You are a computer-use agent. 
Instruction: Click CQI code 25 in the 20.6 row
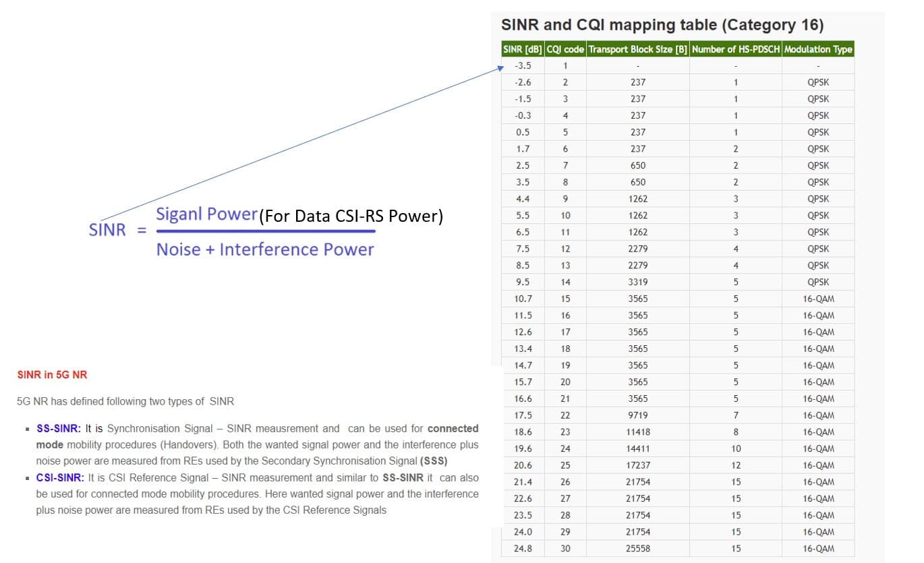coord(565,465)
